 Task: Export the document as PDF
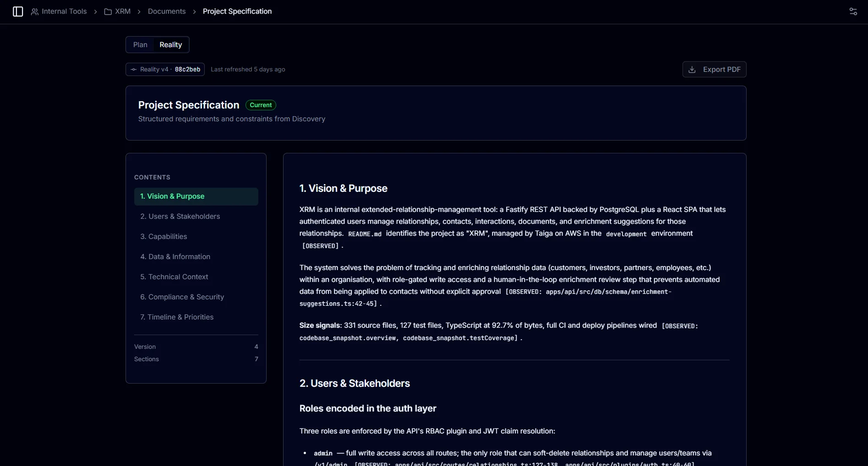point(714,70)
